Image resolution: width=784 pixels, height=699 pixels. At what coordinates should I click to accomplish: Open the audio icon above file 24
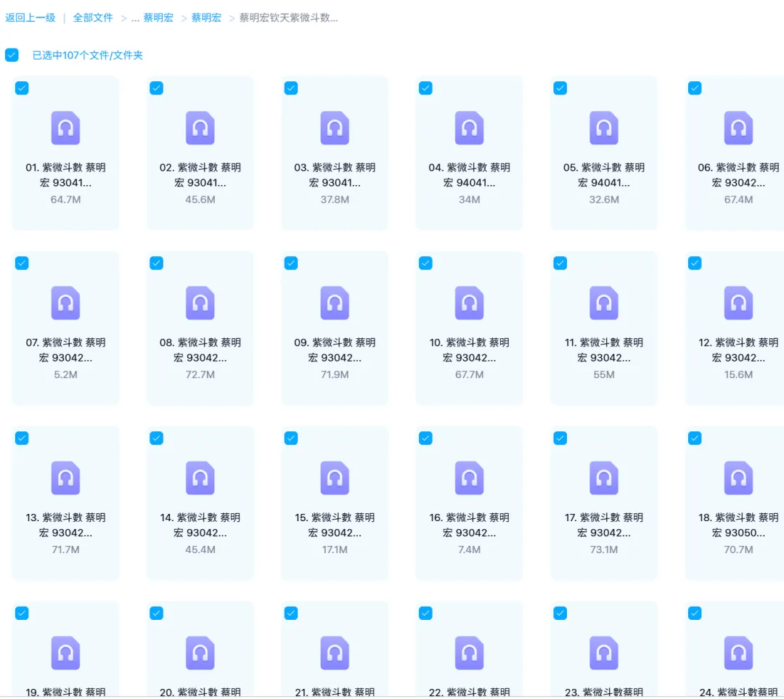(x=738, y=653)
